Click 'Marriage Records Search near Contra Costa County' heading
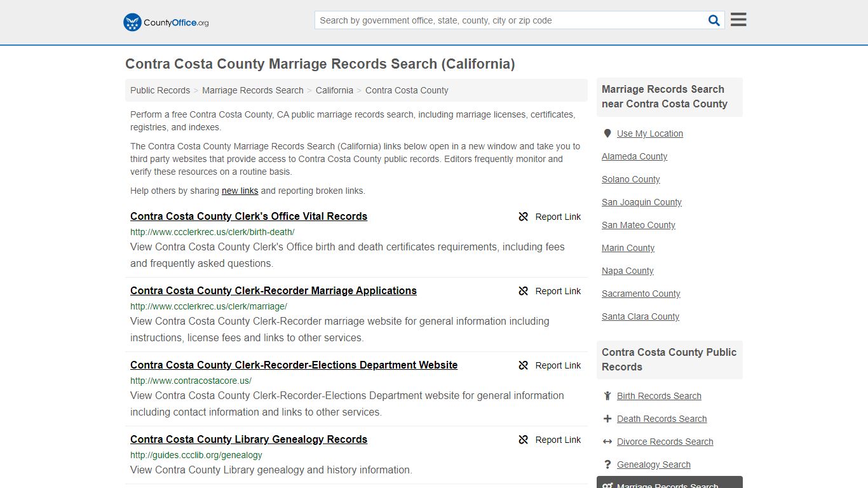The height and width of the screenshot is (488, 868). point(665,97)
